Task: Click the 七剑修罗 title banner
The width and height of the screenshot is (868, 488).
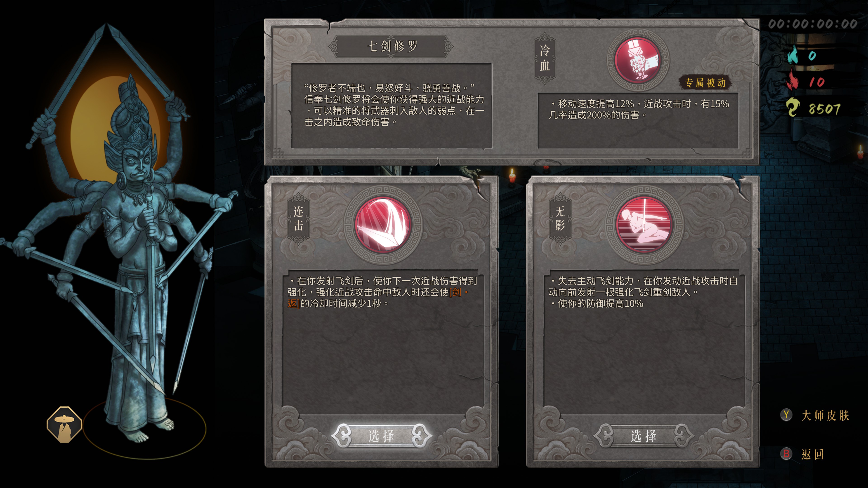Action: point(391,47)
